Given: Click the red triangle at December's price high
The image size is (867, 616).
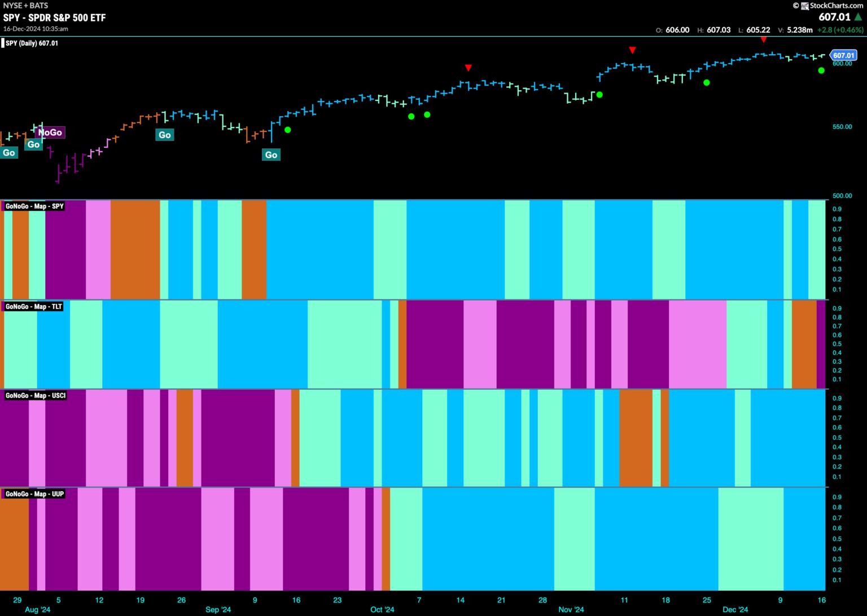Looking at the screenshot, I should [x=763, y=40].
